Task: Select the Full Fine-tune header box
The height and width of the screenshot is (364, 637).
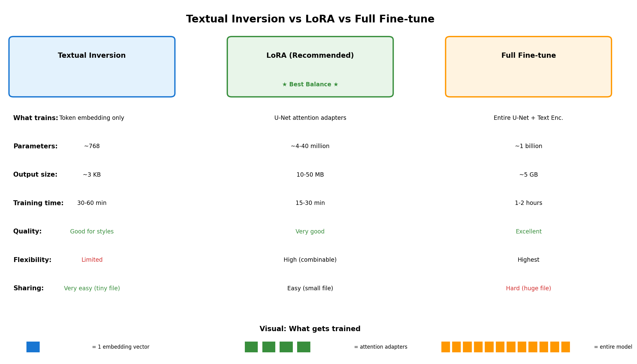Action: click(x=528, y=67)
